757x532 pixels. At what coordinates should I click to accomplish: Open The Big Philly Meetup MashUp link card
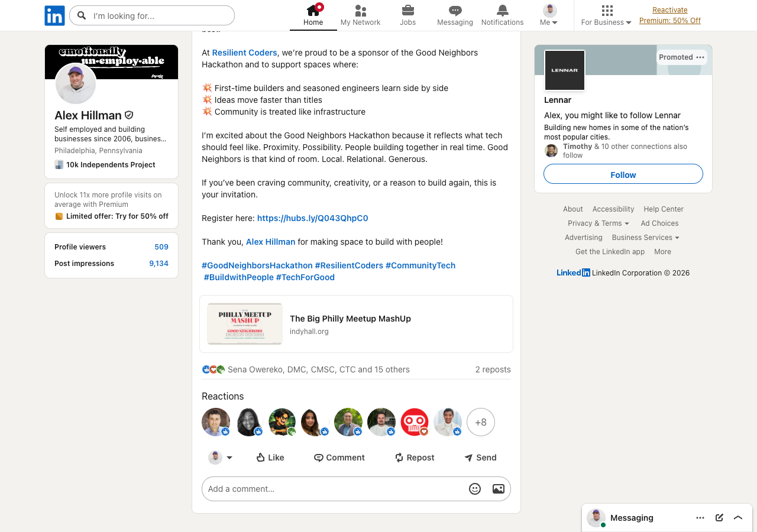[x=356, y=324]
